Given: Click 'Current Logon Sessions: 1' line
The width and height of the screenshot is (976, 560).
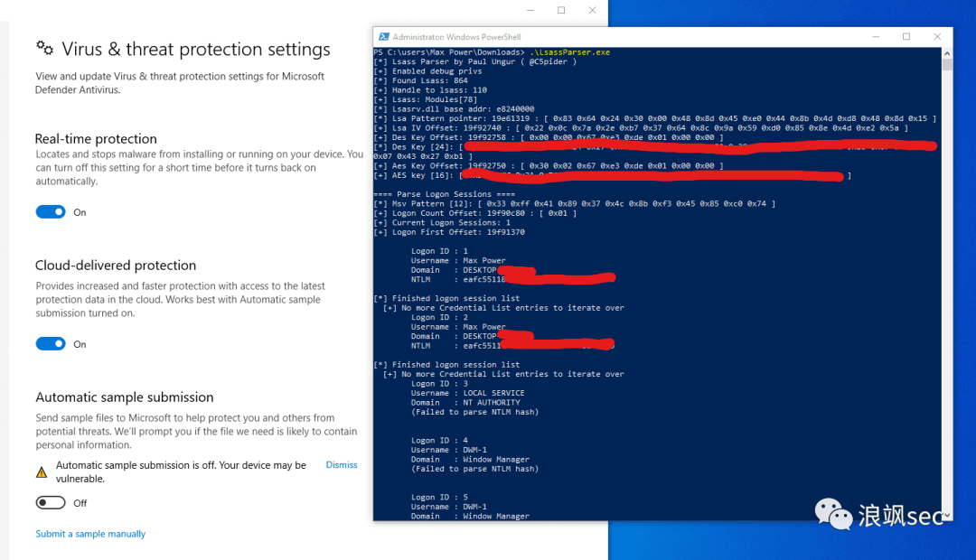Looking at the screenshot, I should tap(442, 223).
